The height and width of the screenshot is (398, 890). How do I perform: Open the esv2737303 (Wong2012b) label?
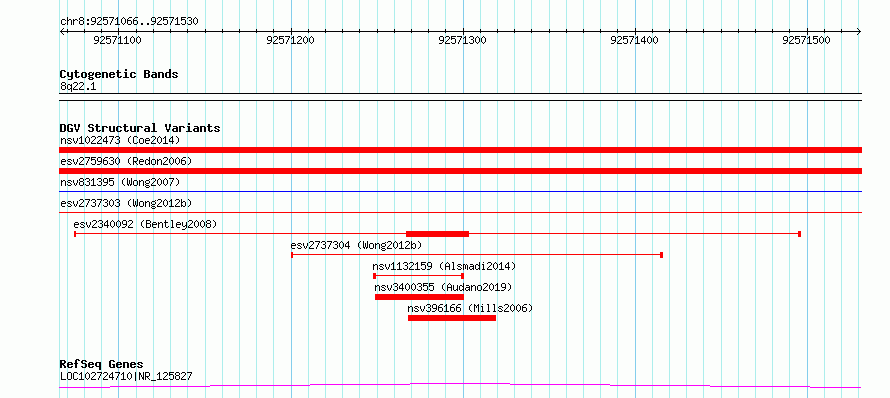point(126,203)
